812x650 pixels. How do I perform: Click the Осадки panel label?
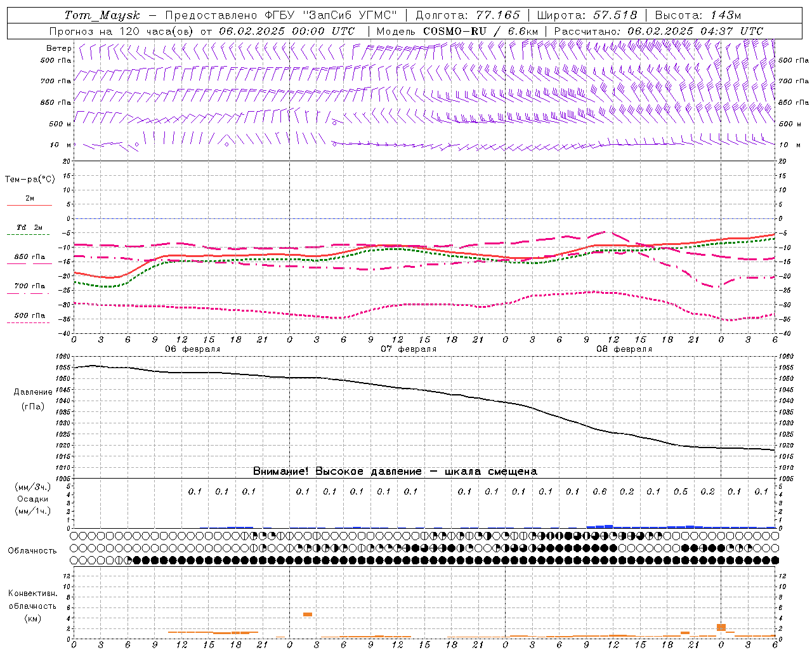pyautogui.click(x=32, y=499)
